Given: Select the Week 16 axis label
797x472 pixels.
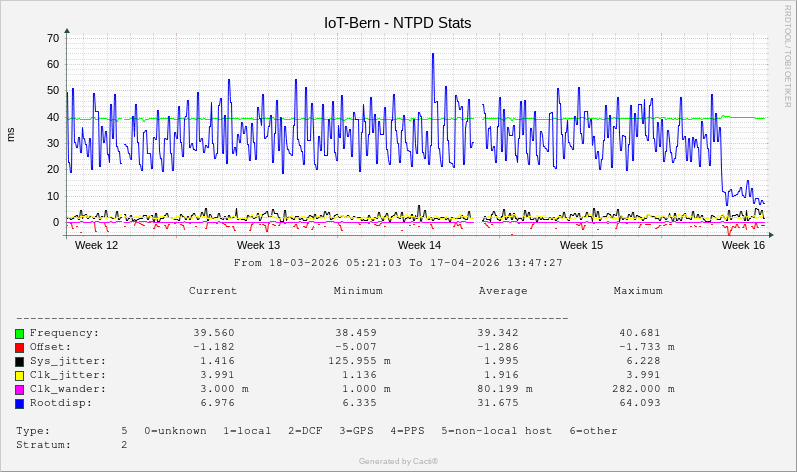Looking at the screenshot, I should click(743, 245).
